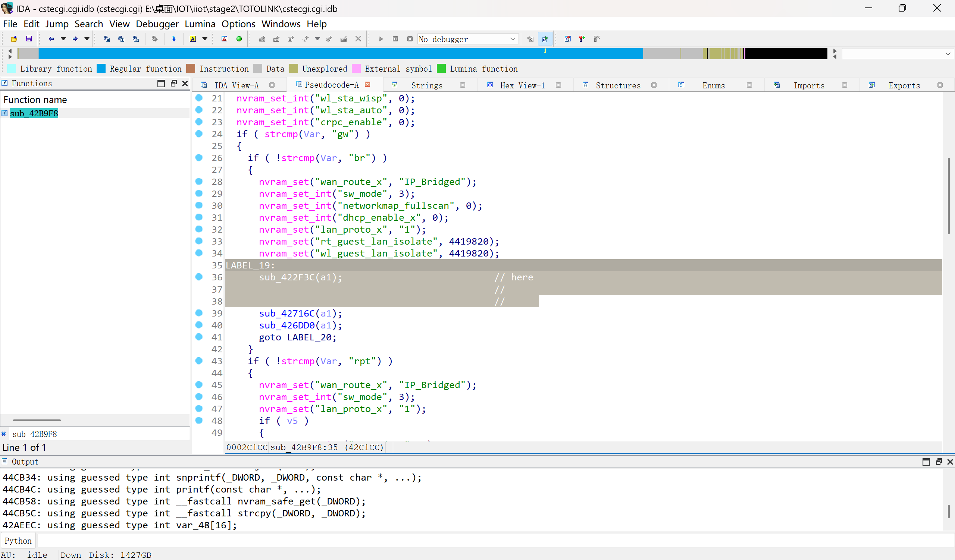The image size is (955, 560).
Task: Open the empty combo box right of navigation band
Action: [x=897, y=54]
